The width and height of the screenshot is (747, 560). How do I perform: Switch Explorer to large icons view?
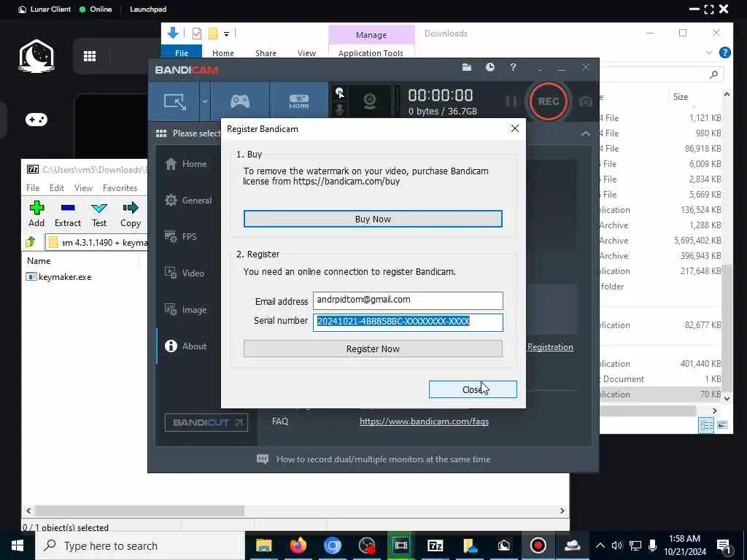click(x=722, y=425)
